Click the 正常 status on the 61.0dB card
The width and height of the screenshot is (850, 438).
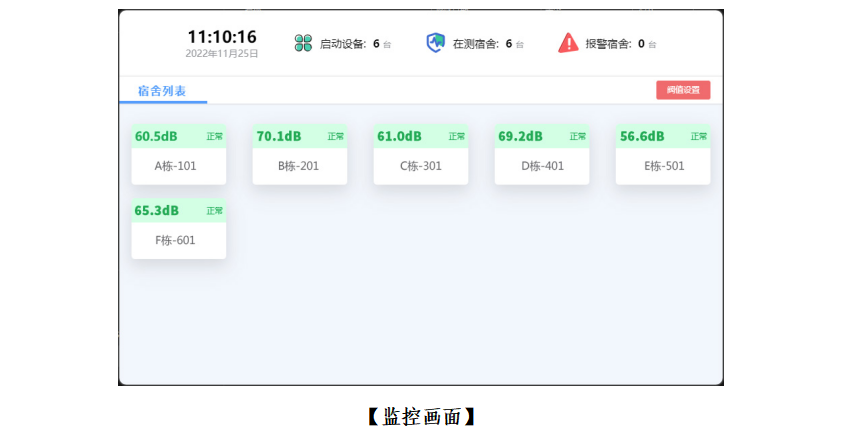457,137
